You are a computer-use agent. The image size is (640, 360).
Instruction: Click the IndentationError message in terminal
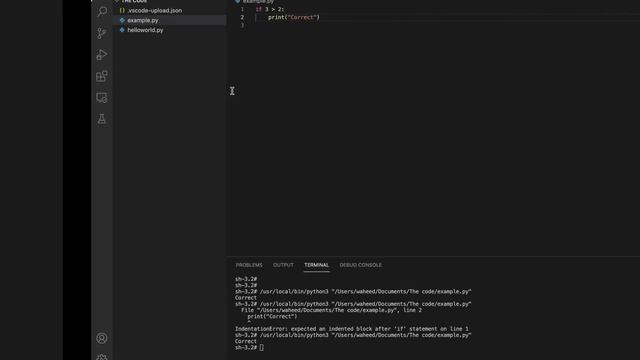(352, 329)
